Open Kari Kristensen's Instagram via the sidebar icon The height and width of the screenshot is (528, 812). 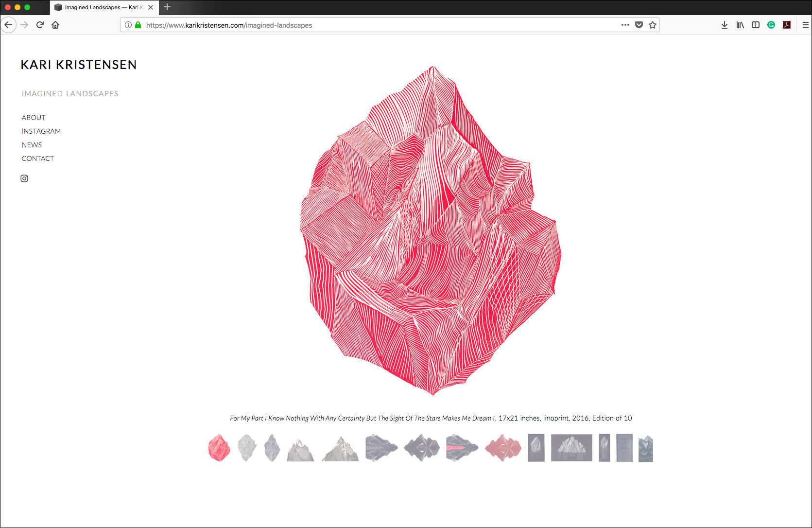[24, 178]
